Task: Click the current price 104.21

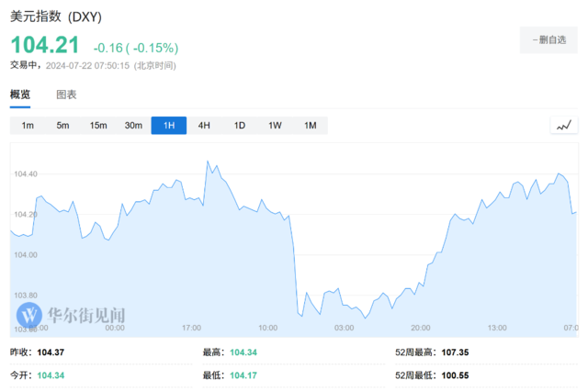Action: [x=45, y=45]
